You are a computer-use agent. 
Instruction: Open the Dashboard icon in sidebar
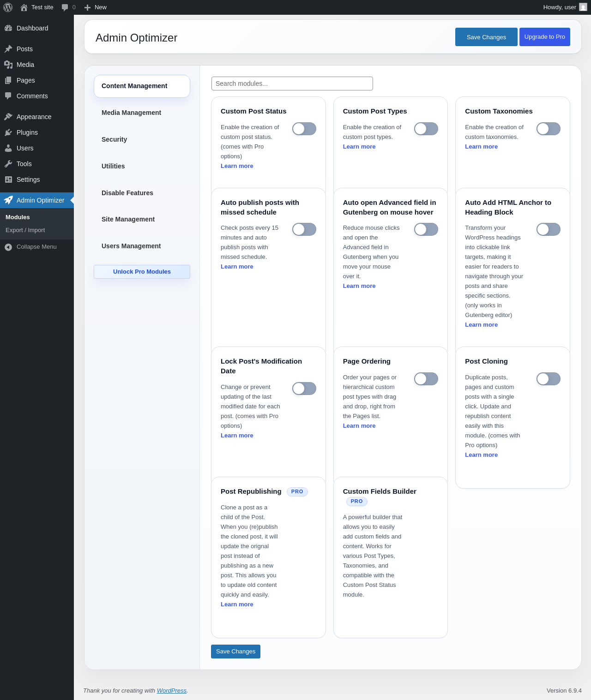(x=8, y=28)
